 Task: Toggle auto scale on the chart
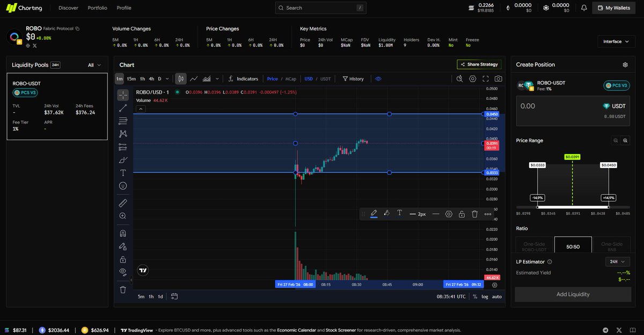coord(497,296)
